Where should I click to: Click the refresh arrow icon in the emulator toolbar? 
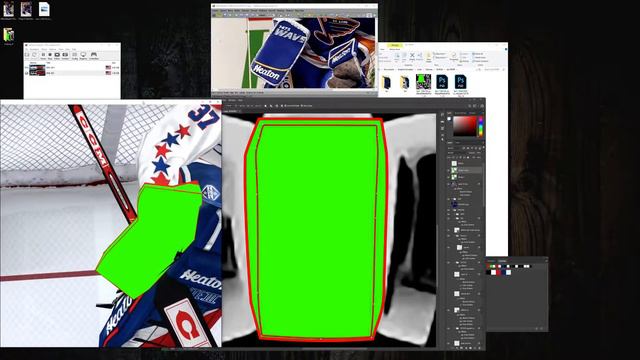click(34, 54)
